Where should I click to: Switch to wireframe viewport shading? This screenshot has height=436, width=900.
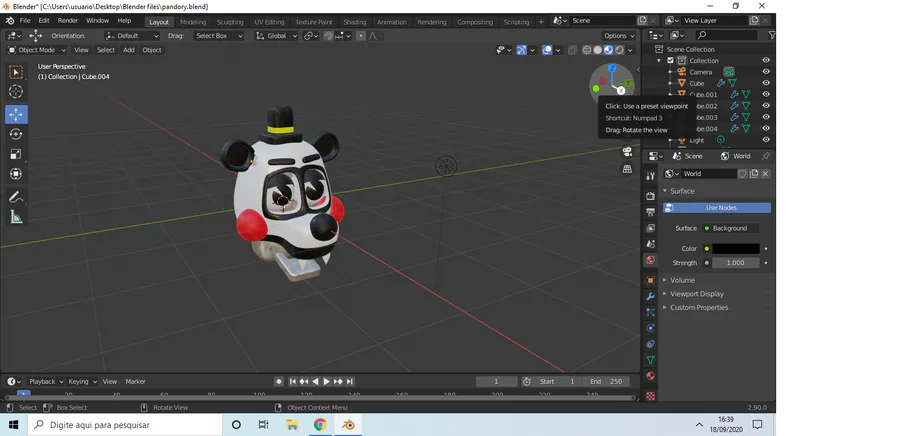coord(587,50)
